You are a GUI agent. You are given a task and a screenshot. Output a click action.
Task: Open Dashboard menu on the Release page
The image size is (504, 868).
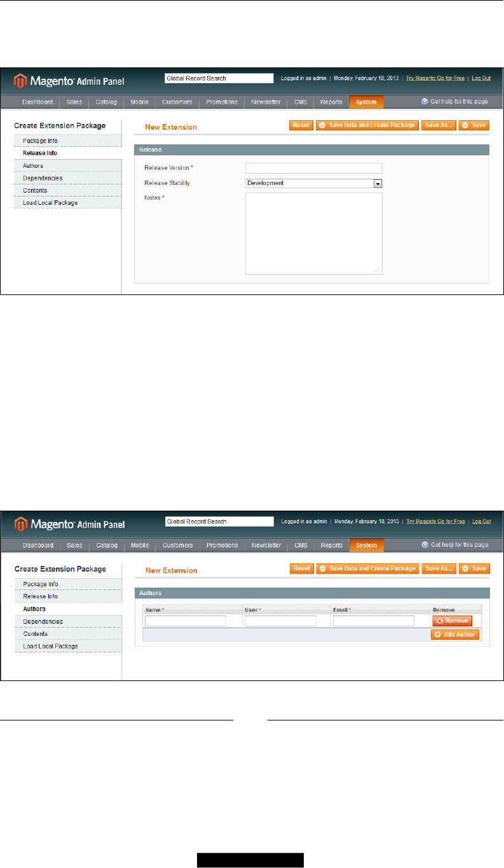point(37,102)
